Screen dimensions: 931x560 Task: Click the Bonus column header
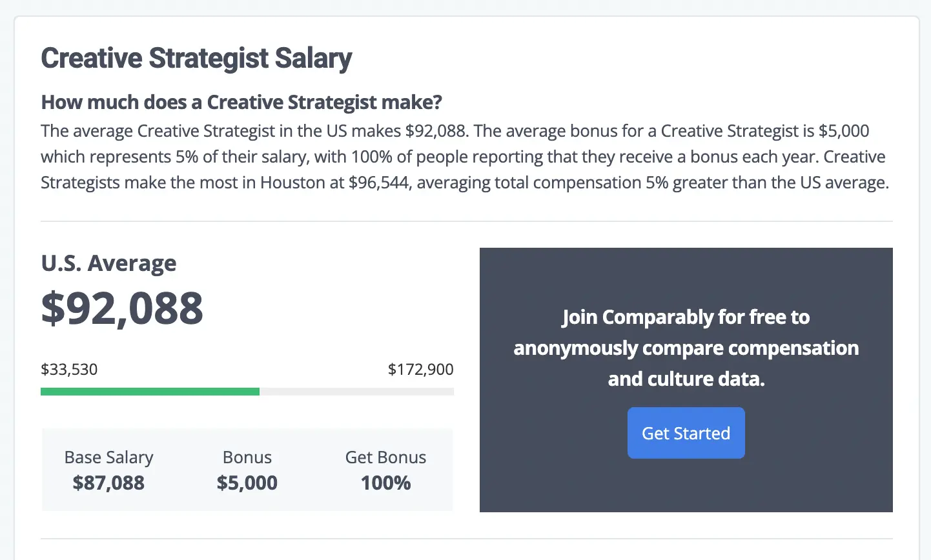tap(247, 457)
